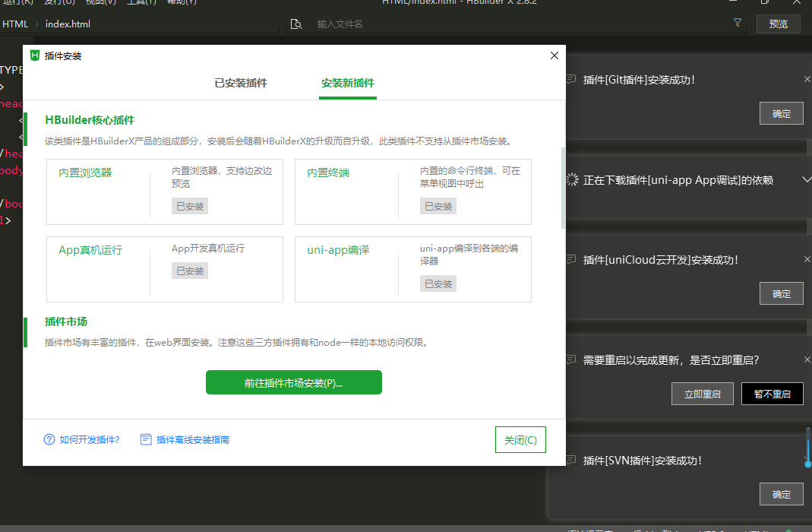Click message icon of restart prompt notification
The height and width of the screenshot is (532, 812).
pos(571,359)
